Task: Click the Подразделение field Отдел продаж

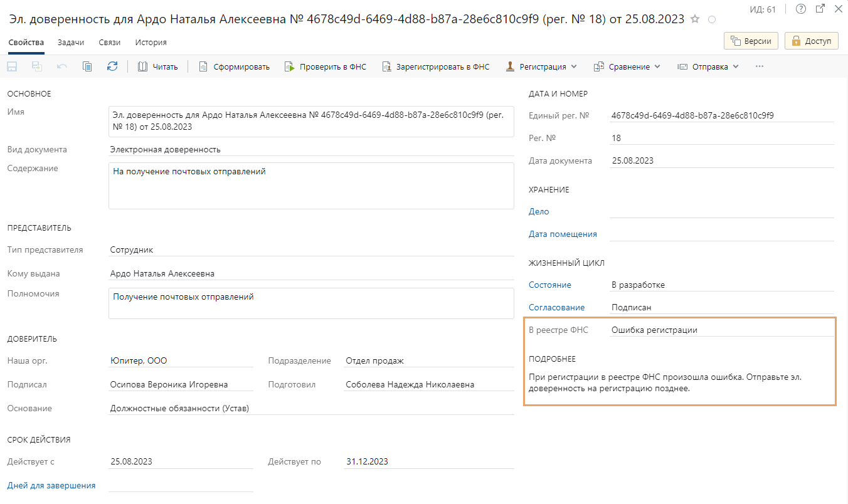Action: coord(429,360)
